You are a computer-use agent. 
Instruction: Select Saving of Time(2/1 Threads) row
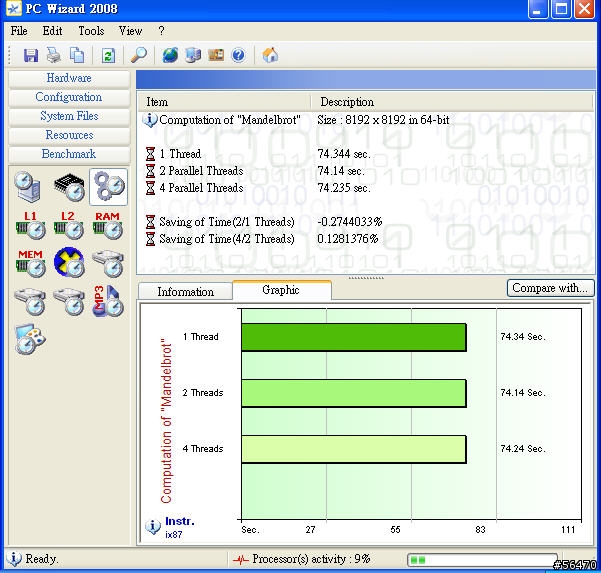(x=365, y=222)
